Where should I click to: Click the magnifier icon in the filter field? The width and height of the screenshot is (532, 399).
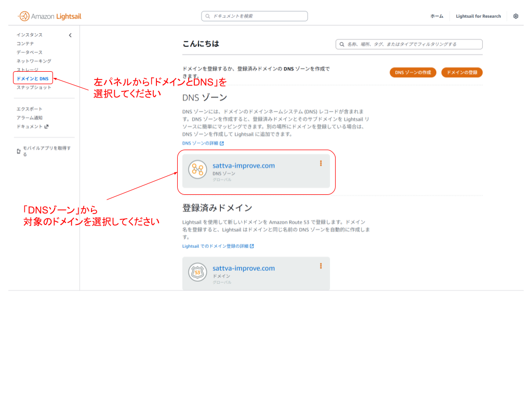pyautogui.click(x=343, y=44)
